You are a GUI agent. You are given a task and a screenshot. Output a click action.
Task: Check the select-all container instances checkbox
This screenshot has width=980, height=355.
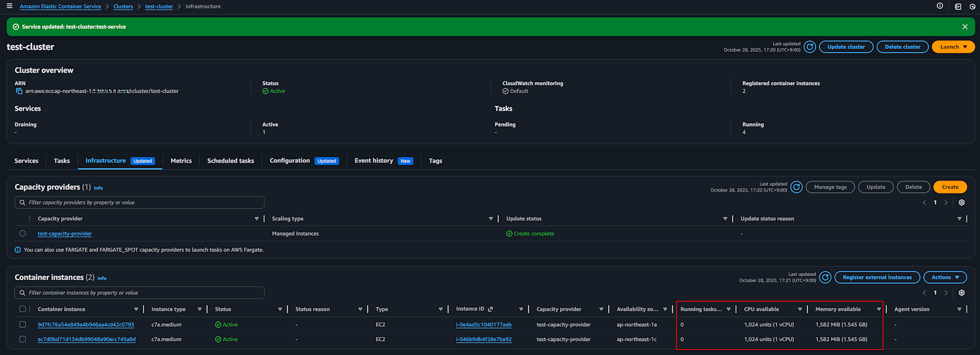(x=23, y=309)
